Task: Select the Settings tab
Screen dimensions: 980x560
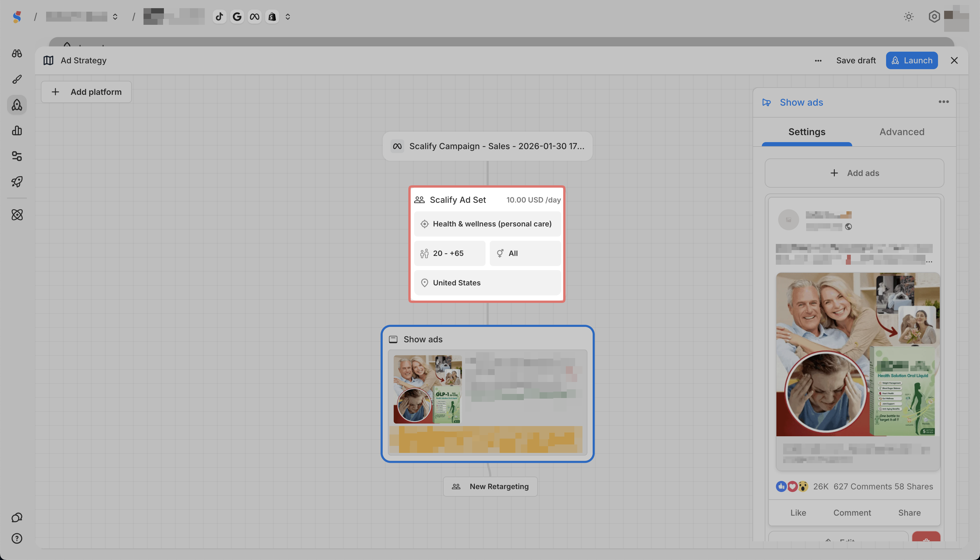Action: click(x=807, y=132)
